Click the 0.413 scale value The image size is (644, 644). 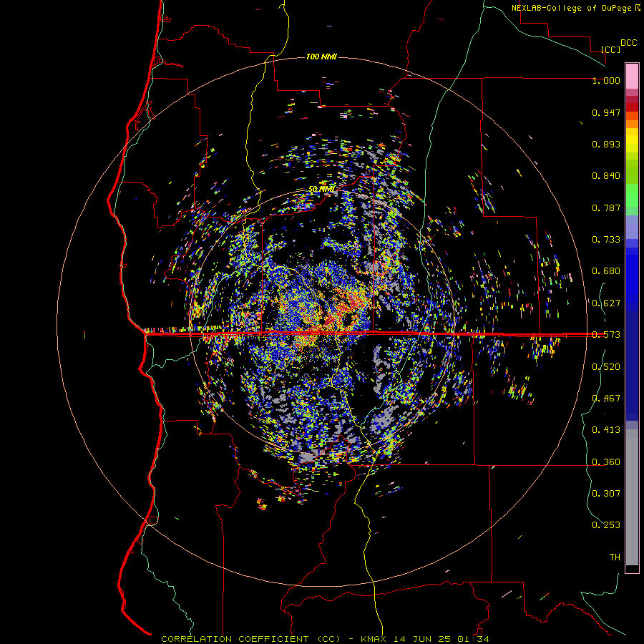pos(606,430)
